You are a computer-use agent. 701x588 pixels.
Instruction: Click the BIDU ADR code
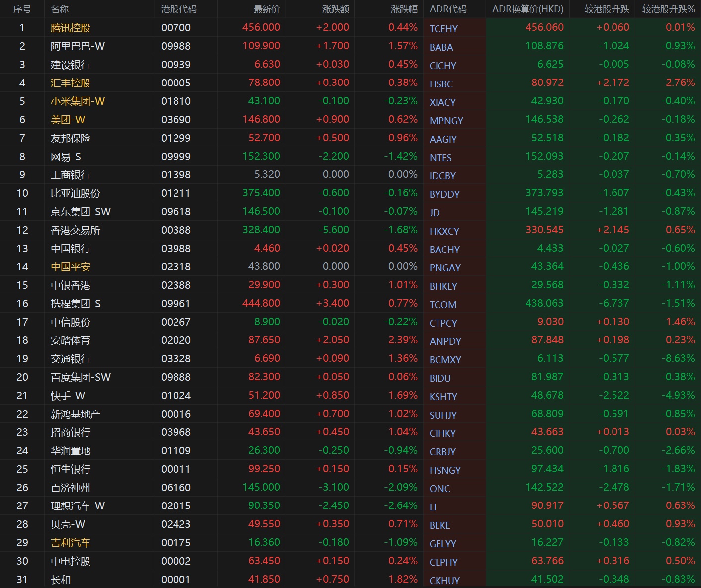click(440, 378)
